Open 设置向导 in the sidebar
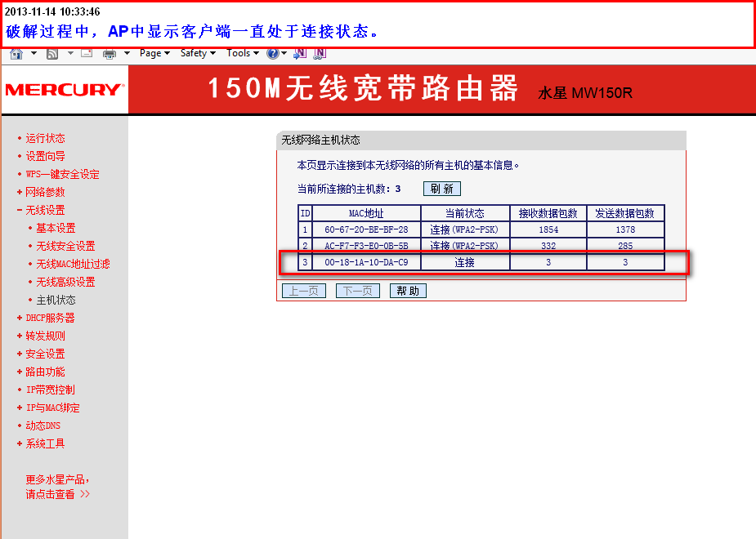 point(45,156)
